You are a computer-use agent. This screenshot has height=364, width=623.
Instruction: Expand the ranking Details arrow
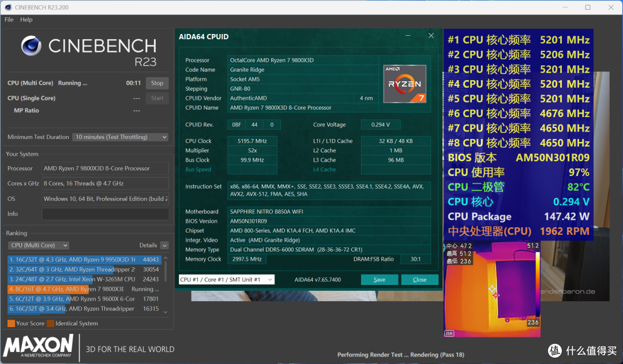[164, 246]
